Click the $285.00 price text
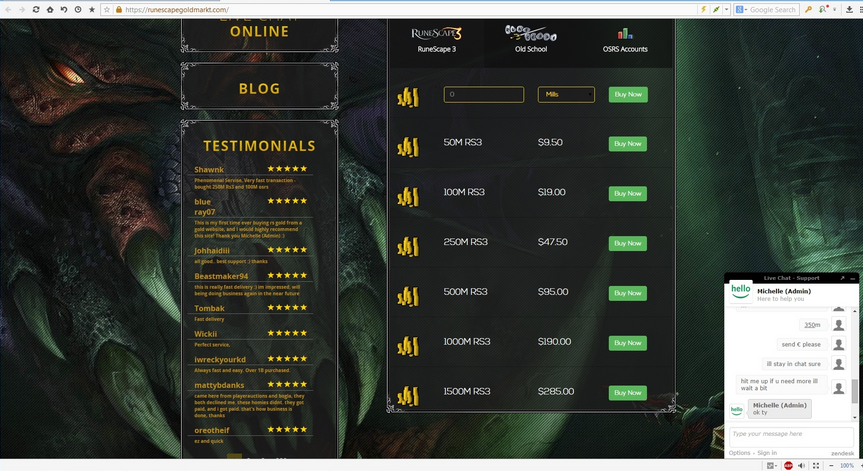 556,392
